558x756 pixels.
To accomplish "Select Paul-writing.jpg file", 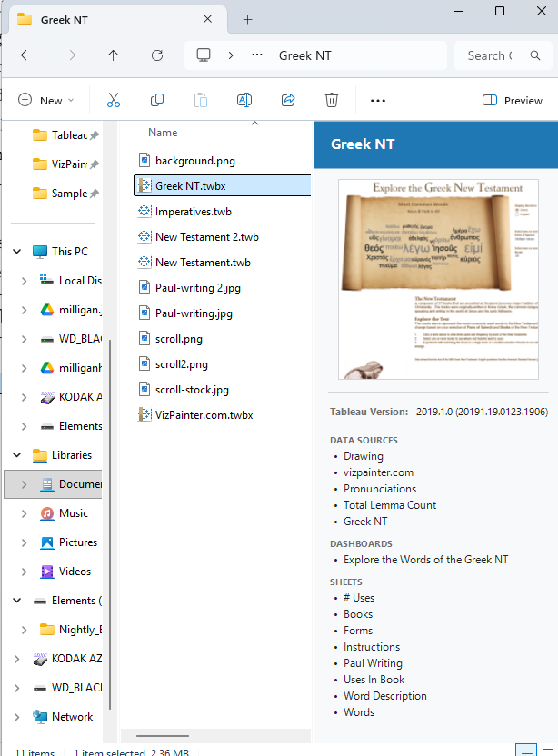I will [x=194, y=313].
